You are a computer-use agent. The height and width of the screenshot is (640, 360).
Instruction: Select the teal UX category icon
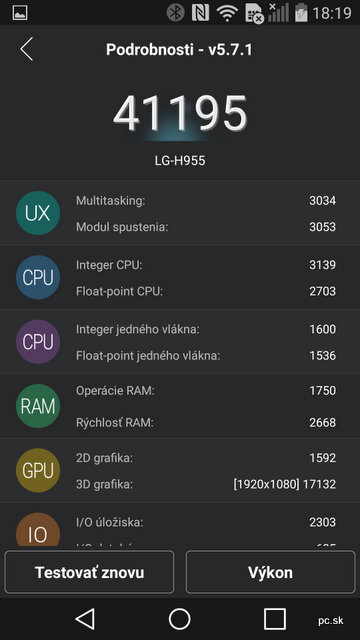click(38, 213)
